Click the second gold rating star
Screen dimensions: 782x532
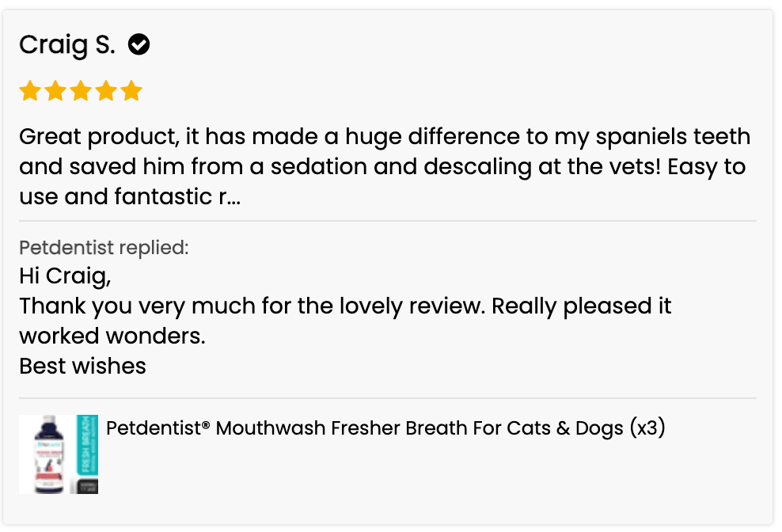pyautogui.click(x=55, y=91)
